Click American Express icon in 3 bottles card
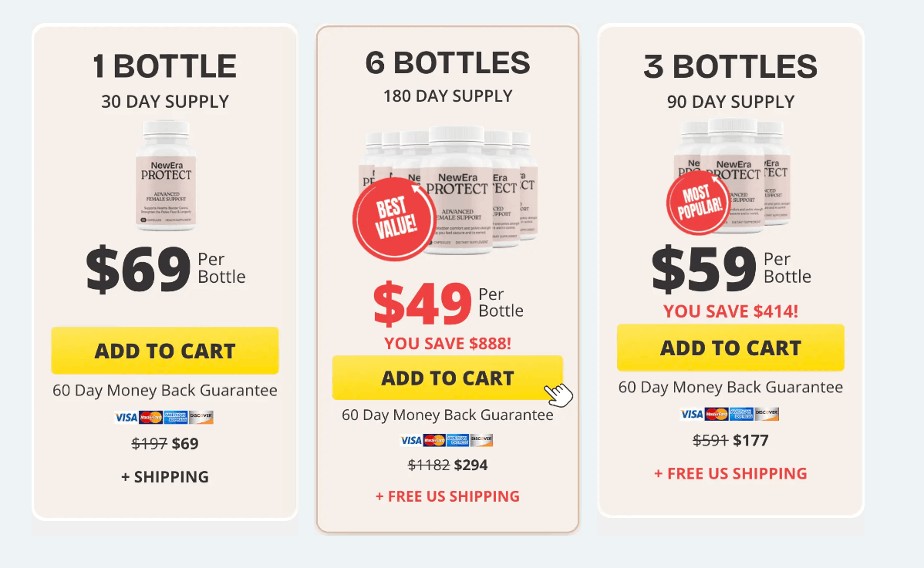Image resolution: width=924 pixels, height=568 pixels. coord(741,414)
